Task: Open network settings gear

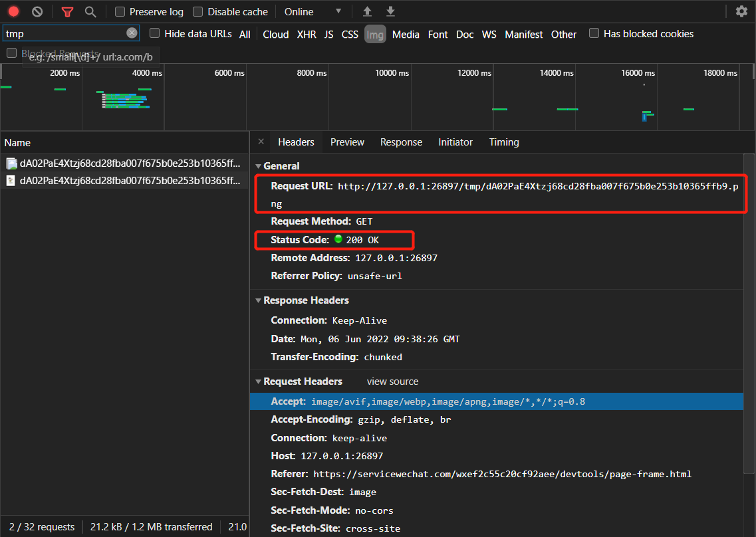Action: [741, 11]
